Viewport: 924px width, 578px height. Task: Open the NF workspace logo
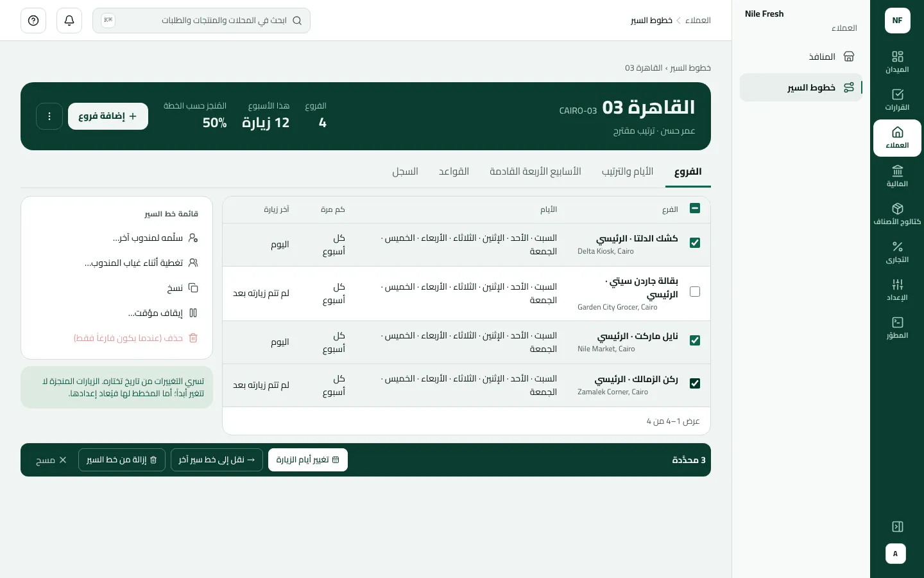click(x=897, y=21)
